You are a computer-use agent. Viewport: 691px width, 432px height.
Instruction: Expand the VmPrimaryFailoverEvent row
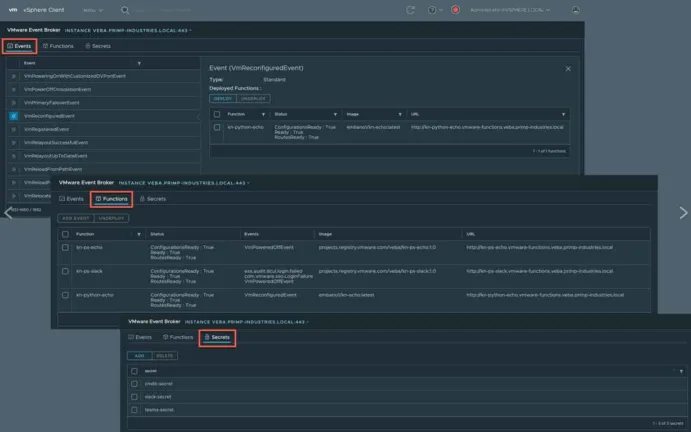point(14,103)
